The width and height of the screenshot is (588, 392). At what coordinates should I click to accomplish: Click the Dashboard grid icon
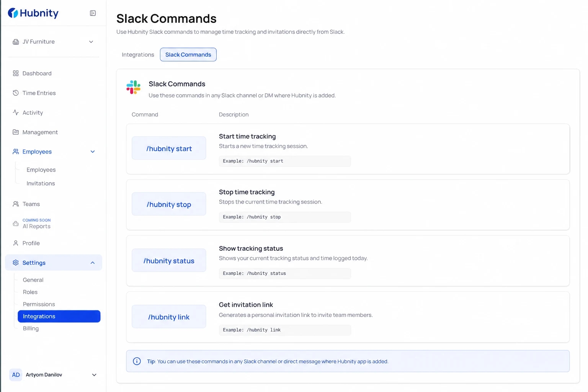click(x=16, y=73)
